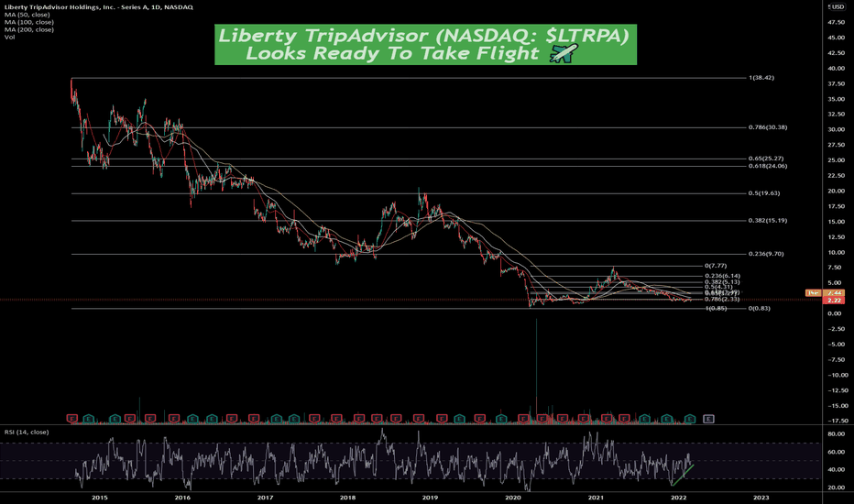Click the 0.786(30.38) Fibonacci level label
The width and height of the screenshot is (854, 504).
pyautogui.click(x=767, y=127)
